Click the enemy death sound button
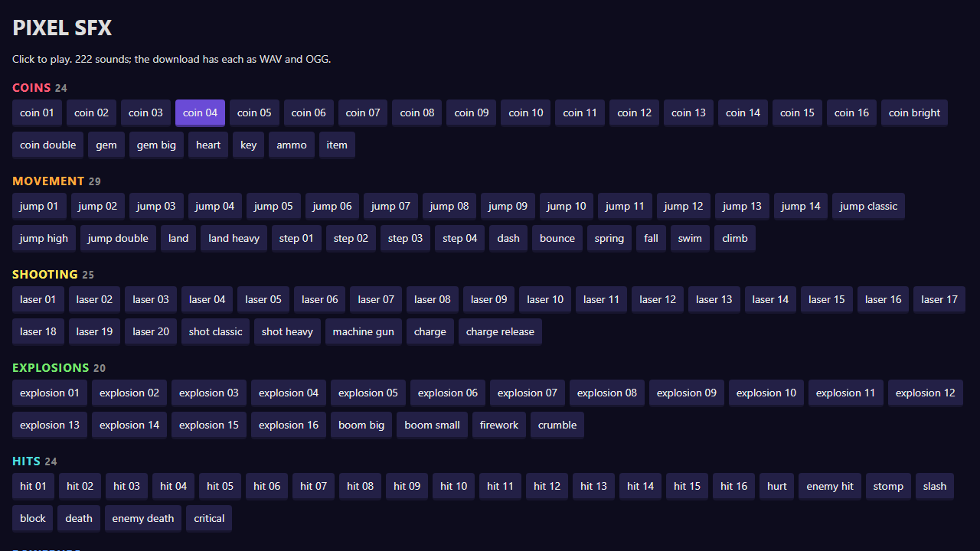 [143, 518]
